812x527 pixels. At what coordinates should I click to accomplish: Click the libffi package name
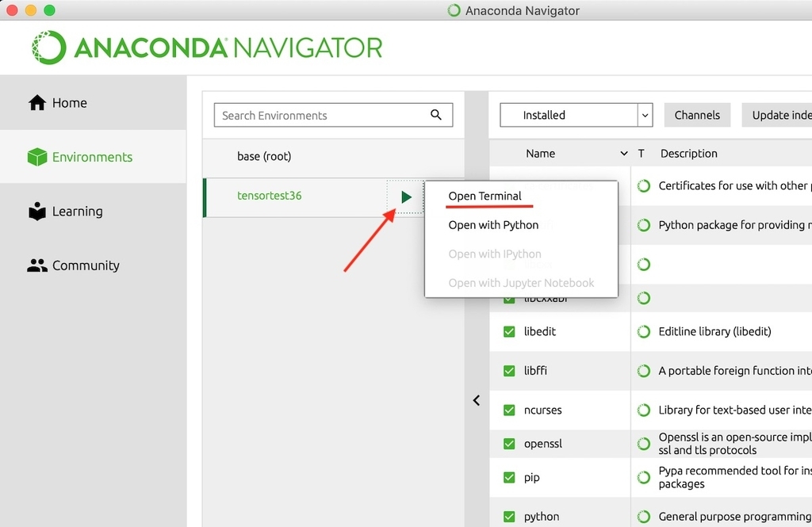click(535, 371)
